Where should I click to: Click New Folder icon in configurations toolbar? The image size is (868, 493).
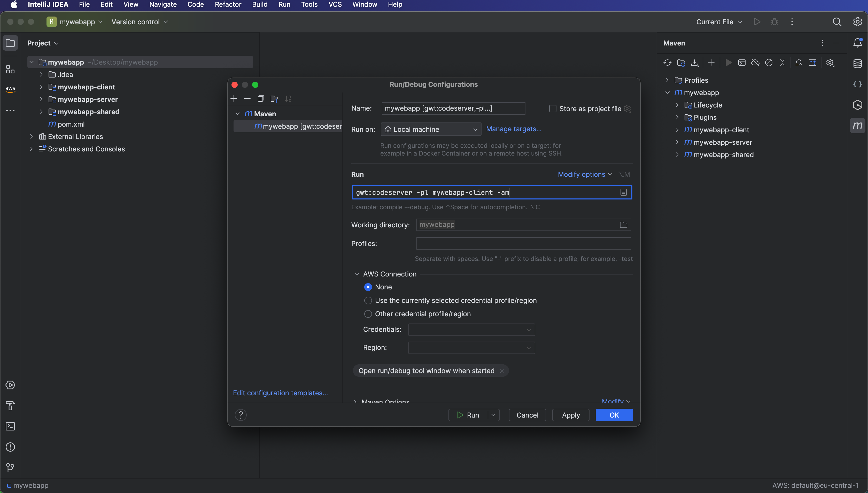pyautogui.click(x=274, y=98)
